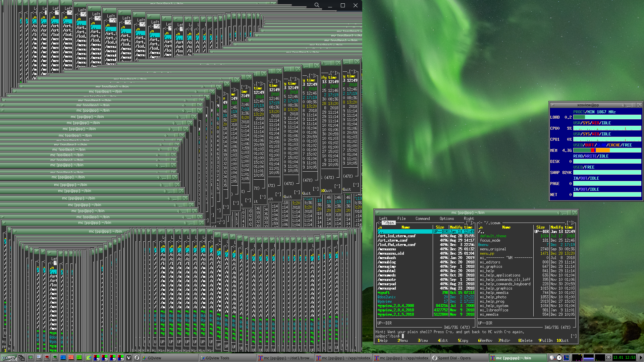The image size is (644, 362).
Task: Click the first RGB squares launcher icon
Action: tap(97, 358)
